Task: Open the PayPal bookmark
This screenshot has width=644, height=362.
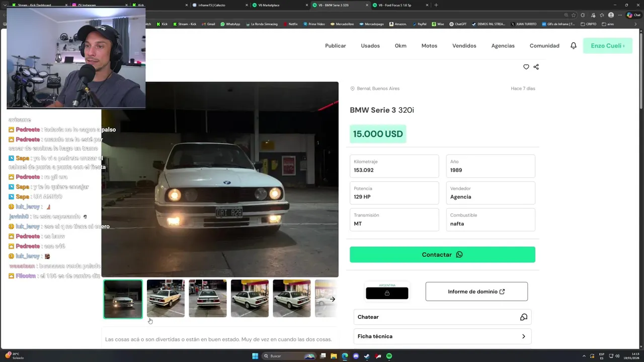Action: click(x=419, y=24)
